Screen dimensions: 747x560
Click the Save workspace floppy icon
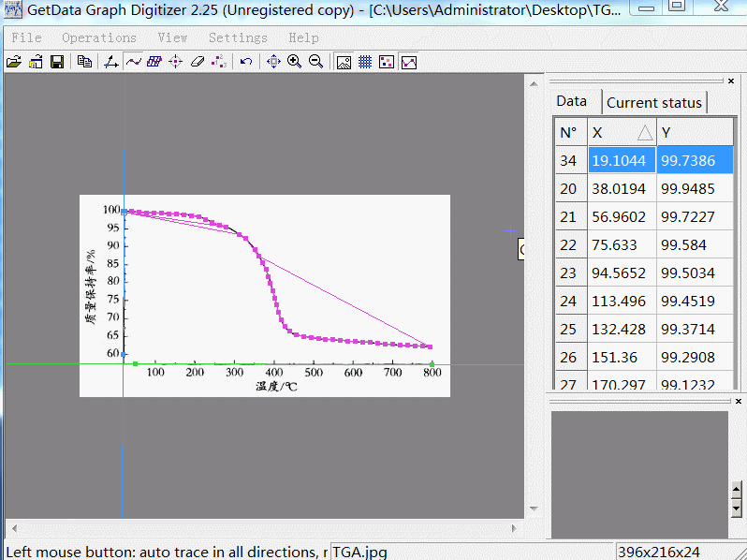(x=57, y=62)
